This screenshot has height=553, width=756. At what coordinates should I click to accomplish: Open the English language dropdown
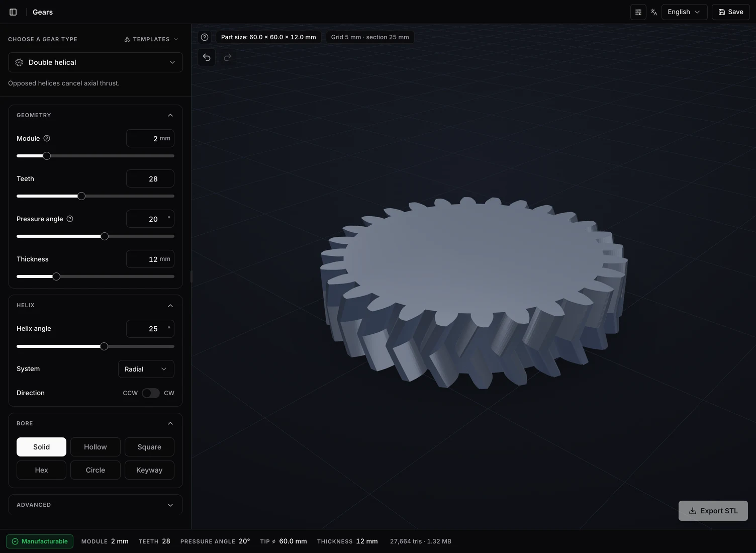tap(684, 12)
